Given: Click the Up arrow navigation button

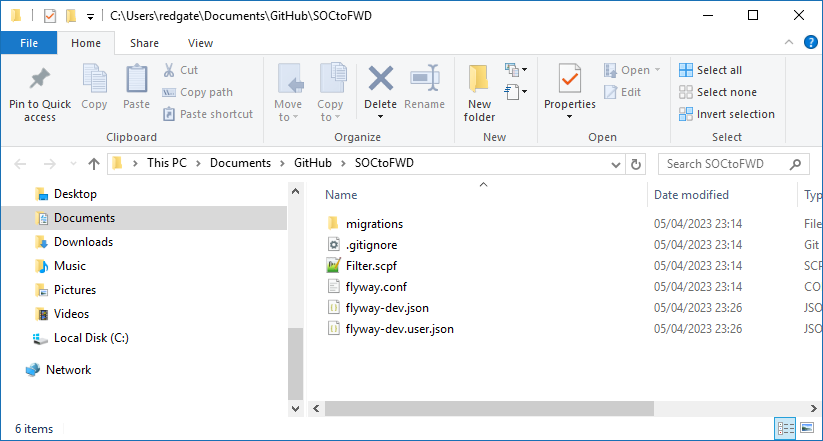Looking at the screenshot, I should pyautogui.click(x=94, y=163).
